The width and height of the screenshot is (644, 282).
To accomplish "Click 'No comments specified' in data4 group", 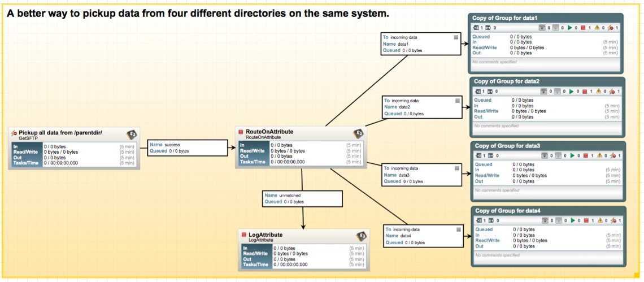I will (x=497, y=255).
